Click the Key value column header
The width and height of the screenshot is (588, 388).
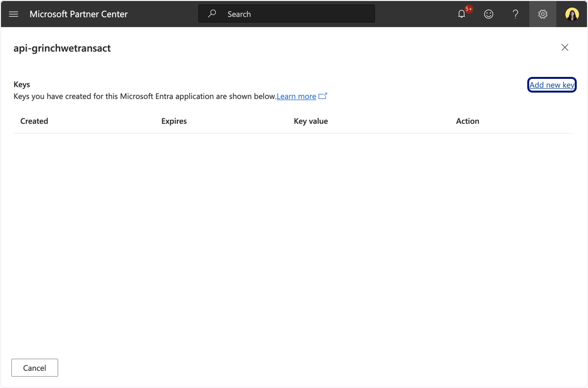point(311,121)
